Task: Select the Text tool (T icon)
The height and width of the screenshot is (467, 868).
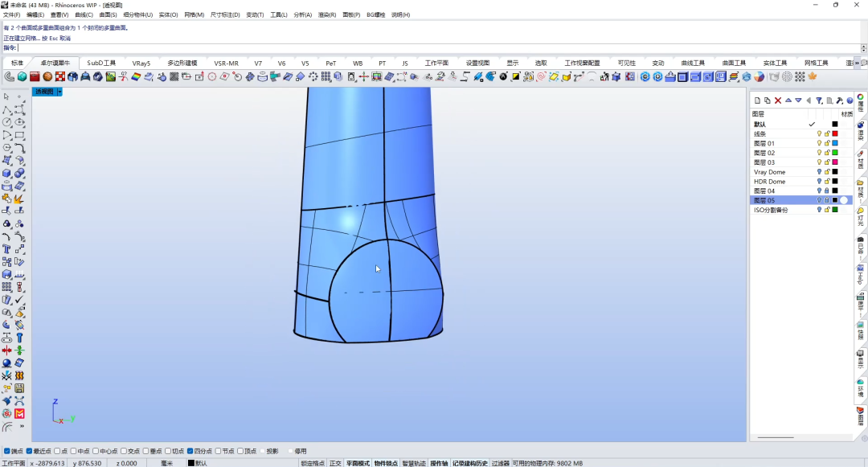Action: tap(6, 249)
